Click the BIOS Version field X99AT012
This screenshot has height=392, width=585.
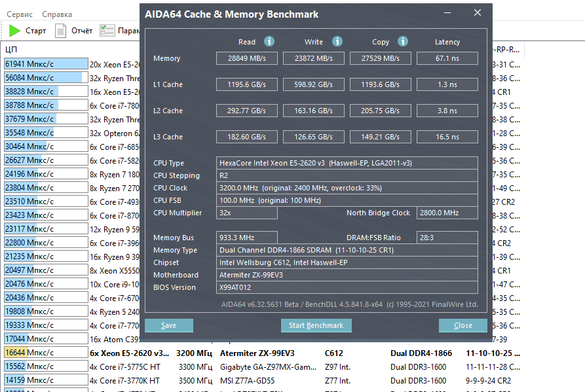coord(347,287)
